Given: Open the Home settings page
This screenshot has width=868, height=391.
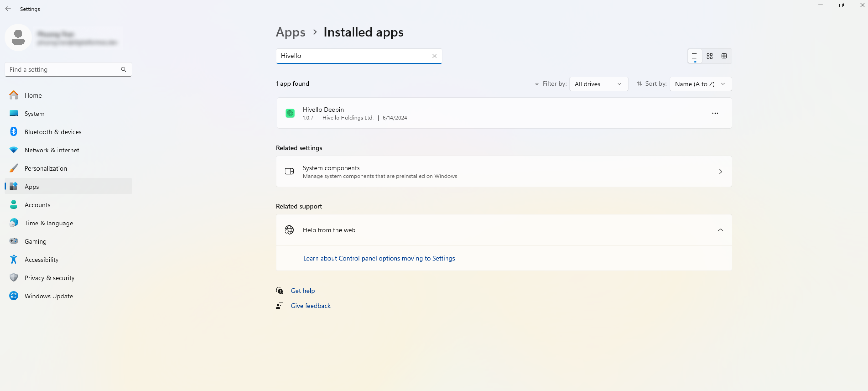Looking at the screenshot, I should (x=33, y=95).
